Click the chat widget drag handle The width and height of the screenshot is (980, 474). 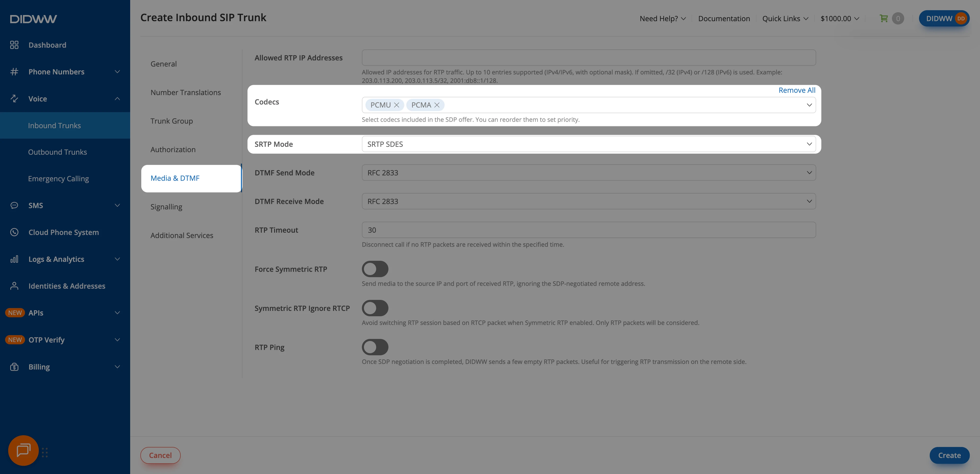pyautogui.click(x=45, y=452)
